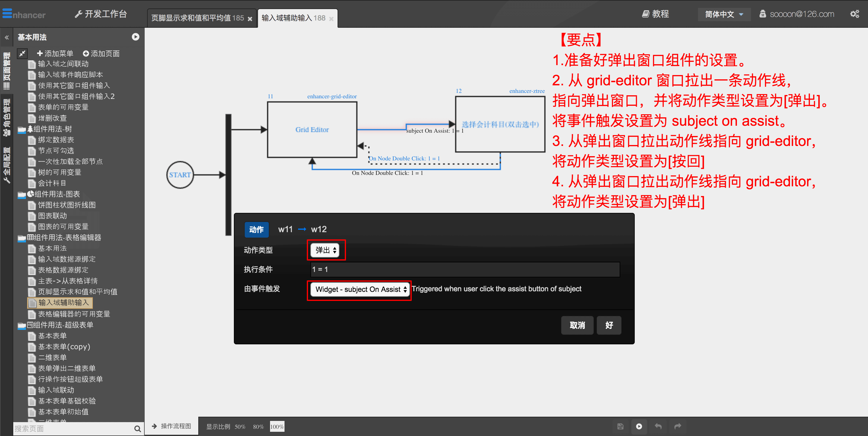Click the play circle icon beside 基本用法
This screenshot has height=436, width=868.
pyautogui.click(x=135, y=37)
